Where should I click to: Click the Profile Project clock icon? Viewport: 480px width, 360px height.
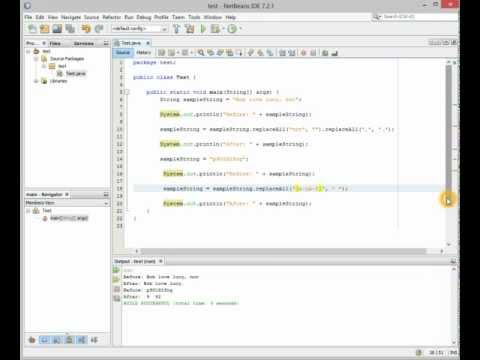pos(232,29)
